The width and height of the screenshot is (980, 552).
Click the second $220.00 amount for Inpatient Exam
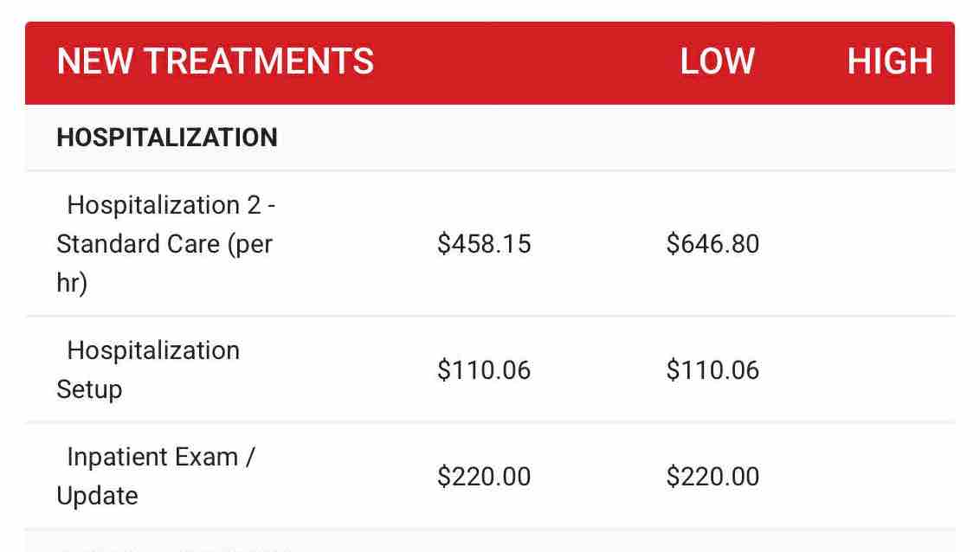(x=712, y=477)
